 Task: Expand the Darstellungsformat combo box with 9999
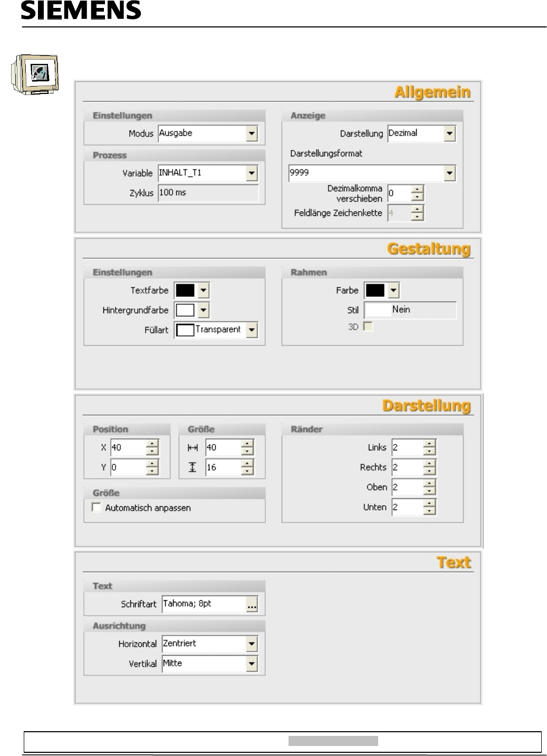tap(449, 173)
